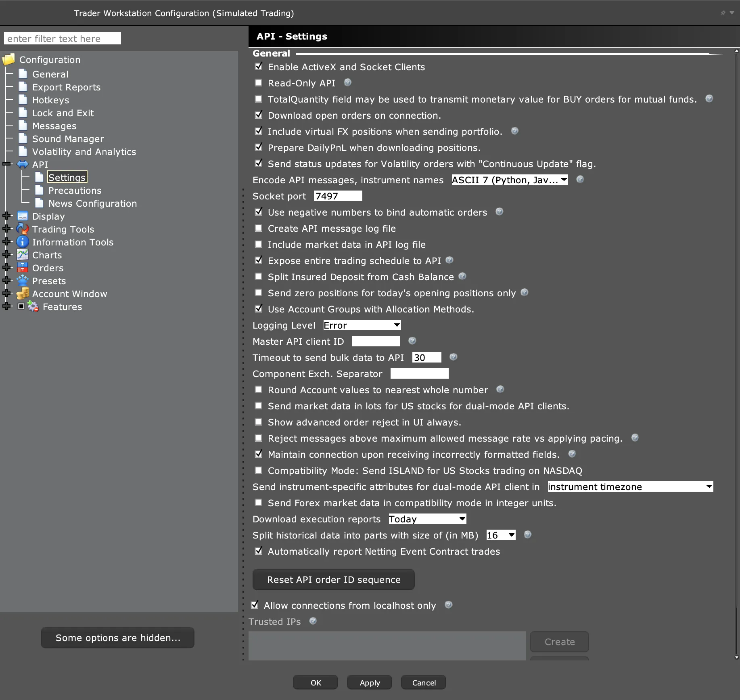Click the Features icon
The height and width of the screenshot is (700, 740).
tap(33, 306)
